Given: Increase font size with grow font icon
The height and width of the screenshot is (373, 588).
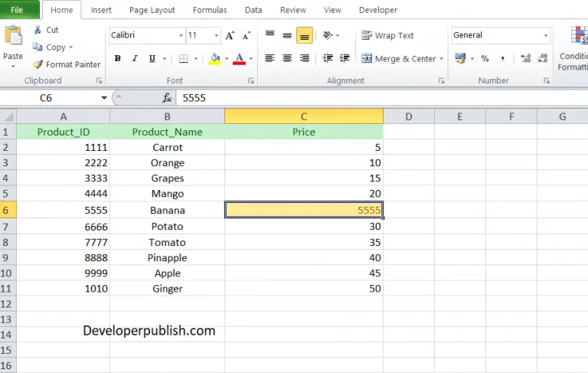Looking at the screenshot, I should 230,35.
